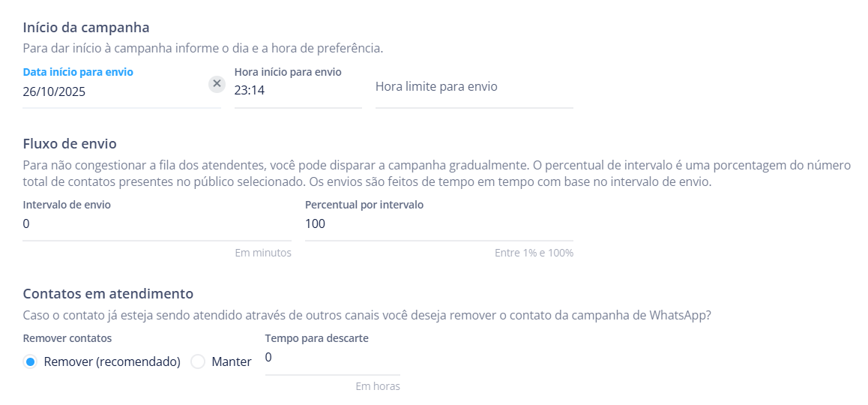
Task: Click the Contatos em atendimento heading
Action: click(108, 293)
